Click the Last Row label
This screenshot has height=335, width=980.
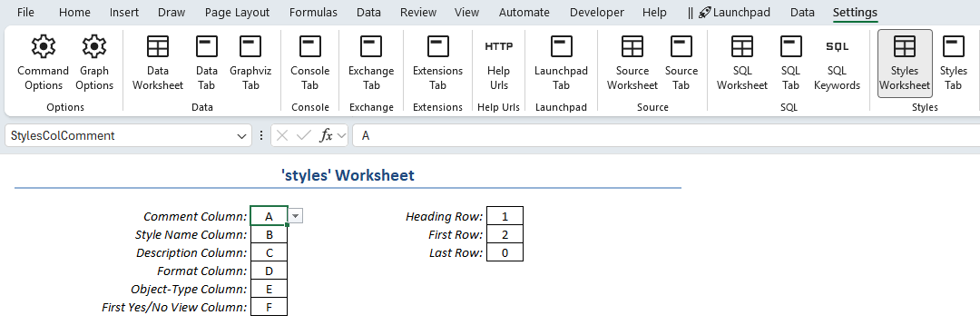[456, 253]
